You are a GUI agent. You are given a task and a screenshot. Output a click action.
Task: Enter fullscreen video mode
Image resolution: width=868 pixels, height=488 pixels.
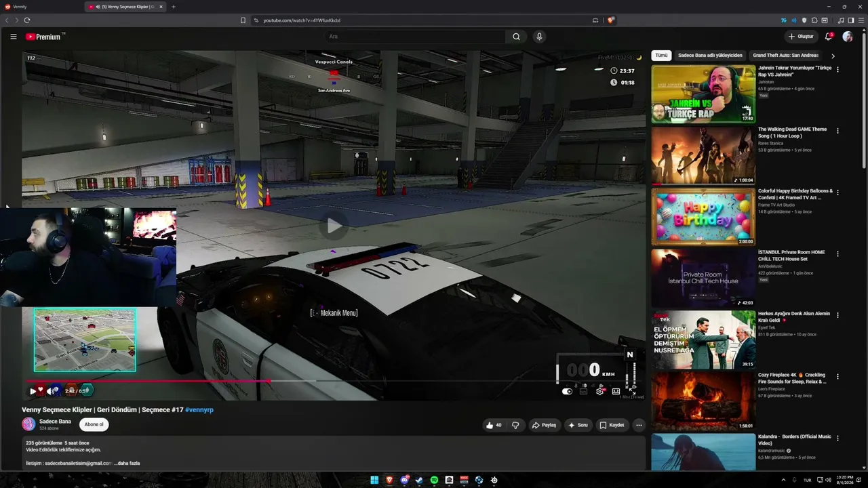coord(632,390)
